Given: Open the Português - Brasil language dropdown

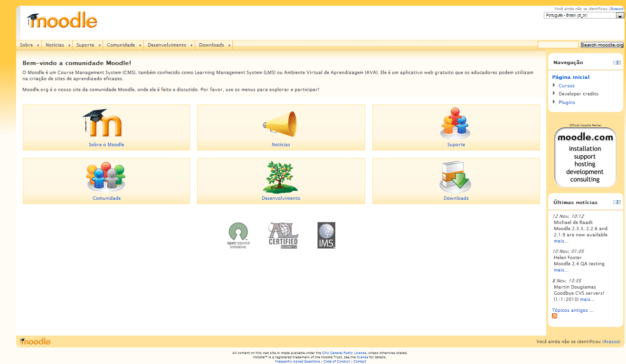Looking at the screenshot, I should click(x=584, y=15).
